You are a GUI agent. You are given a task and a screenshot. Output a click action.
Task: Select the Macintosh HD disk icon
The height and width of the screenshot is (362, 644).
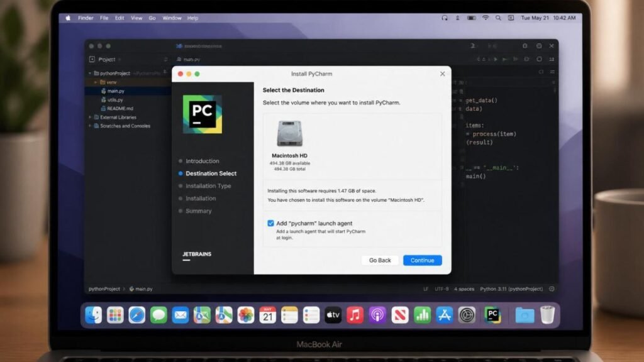[289, 133]
